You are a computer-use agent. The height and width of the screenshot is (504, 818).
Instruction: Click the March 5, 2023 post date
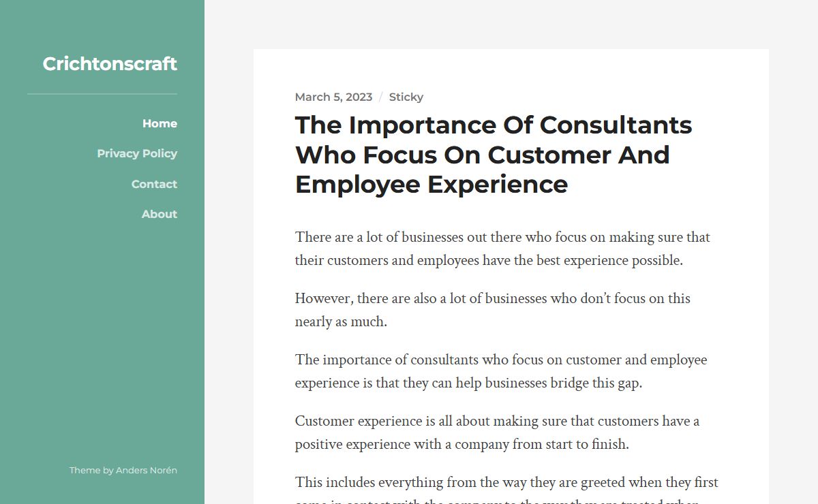(333, 97)
